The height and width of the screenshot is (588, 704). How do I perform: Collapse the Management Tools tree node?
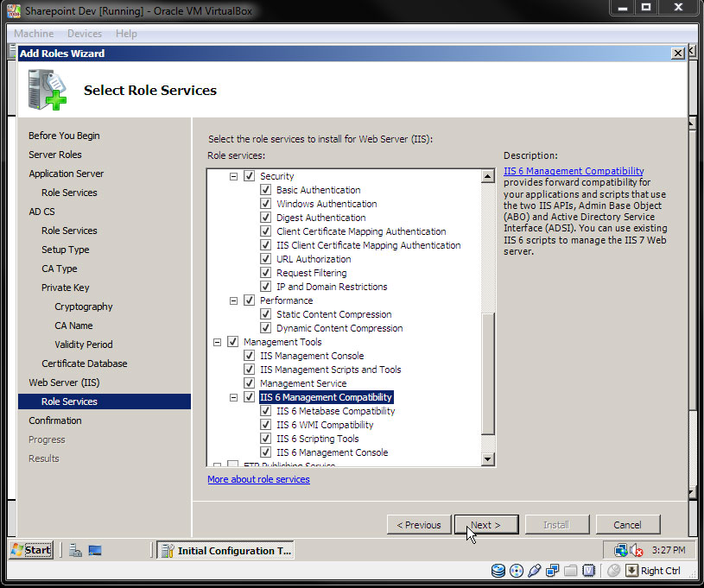coord(218,342)
